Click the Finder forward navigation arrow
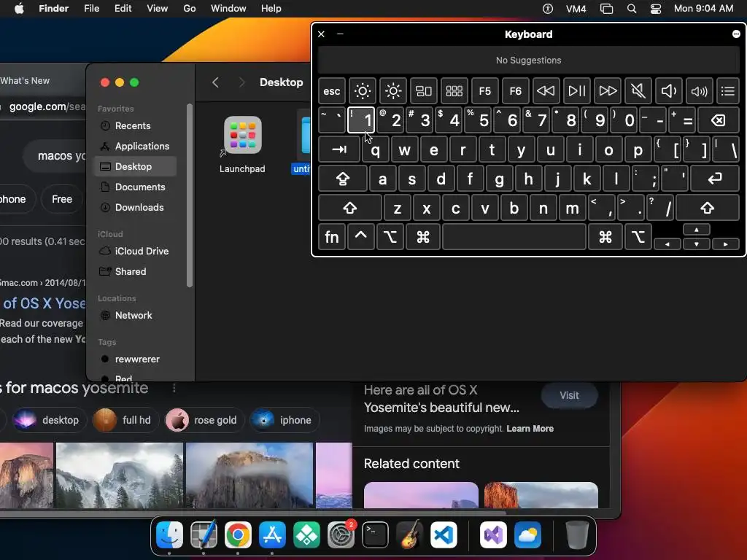The height and width of the screenshot is (560, 747). tap(241, 82)
